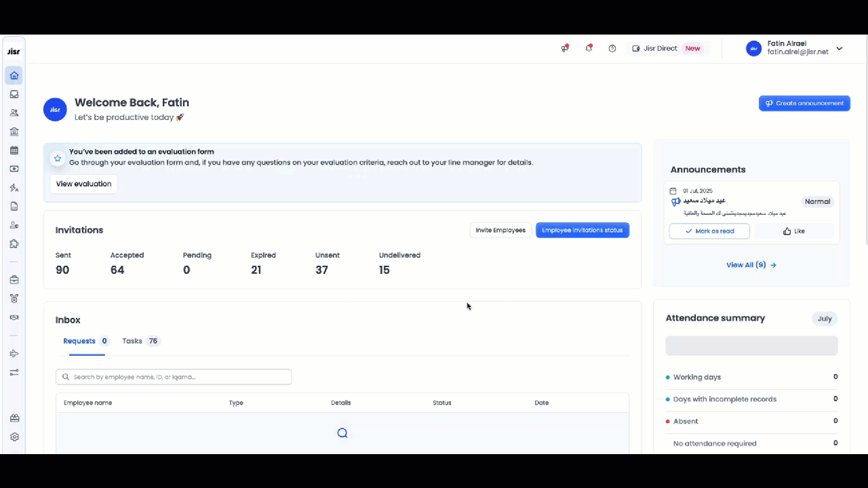868x488 pixels.
Task: Mark the announcement as read
Action: click(709, 231)
